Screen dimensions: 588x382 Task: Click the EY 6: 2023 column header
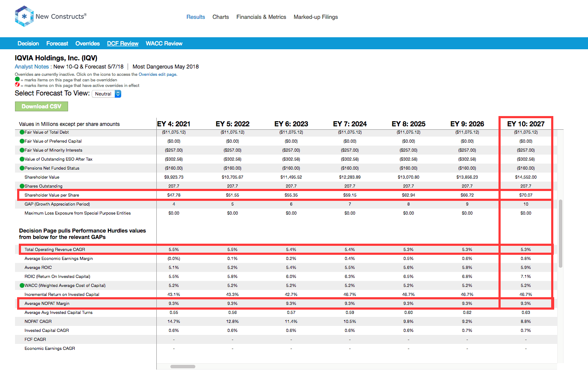pyautogui.click(x=291, y=124)
